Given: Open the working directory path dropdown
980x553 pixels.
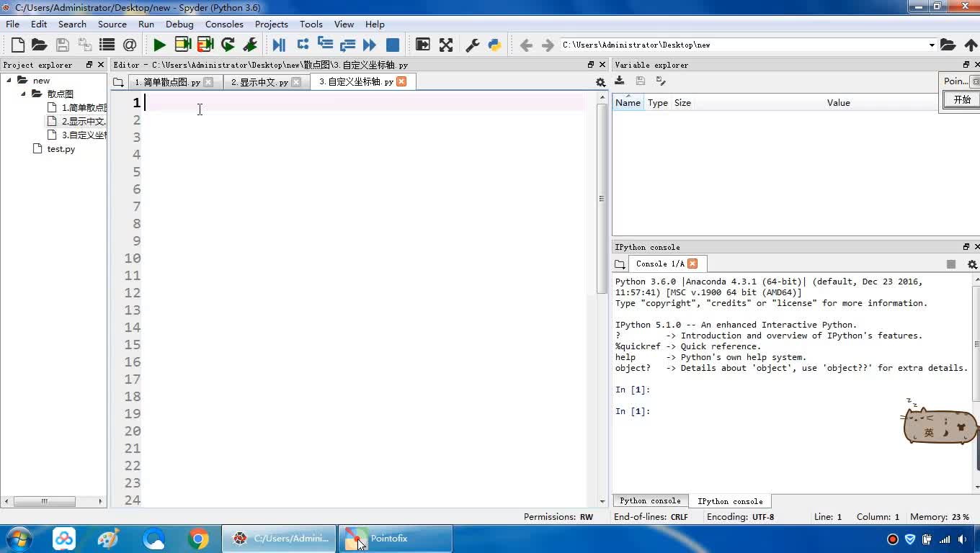Looking at the screenshot, I should point(931,45).
